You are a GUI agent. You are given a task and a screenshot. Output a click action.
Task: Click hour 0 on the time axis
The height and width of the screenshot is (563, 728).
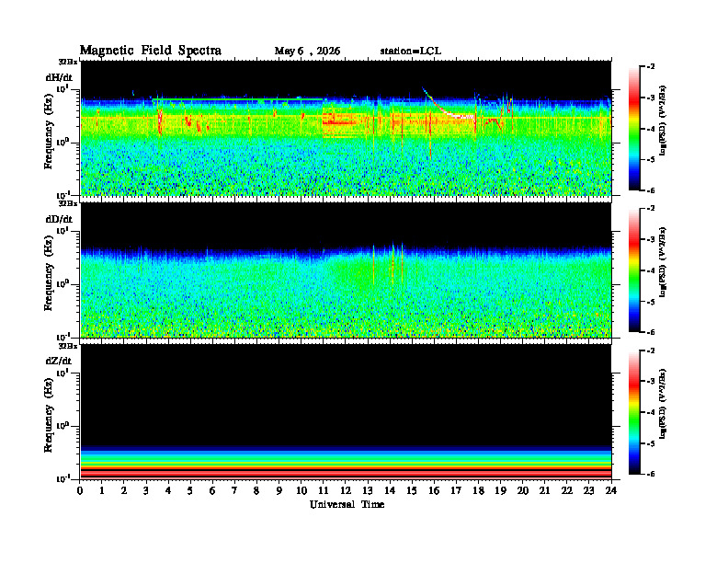[x=80, y=490]
